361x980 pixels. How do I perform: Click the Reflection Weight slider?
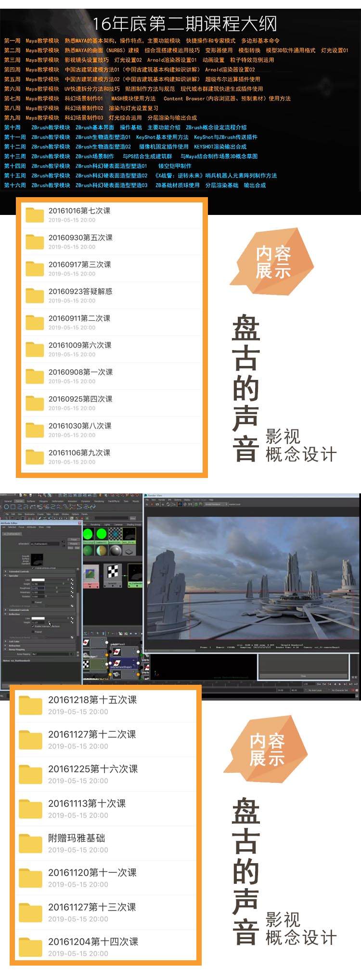pyautogui.click(x=57, y=622)
